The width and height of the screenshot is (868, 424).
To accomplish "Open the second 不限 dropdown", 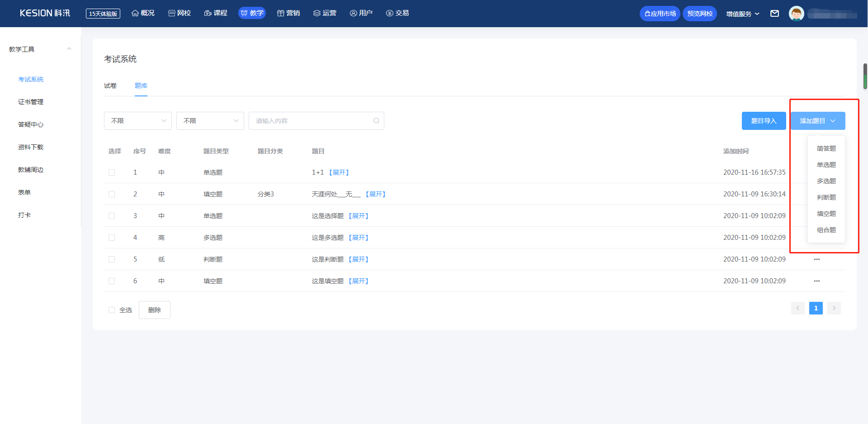I will [x=210, y=121].
